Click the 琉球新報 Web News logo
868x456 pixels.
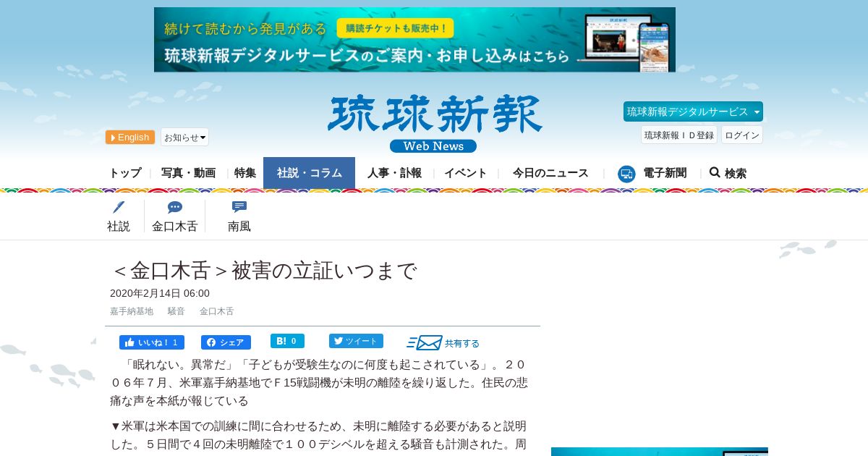435,123
